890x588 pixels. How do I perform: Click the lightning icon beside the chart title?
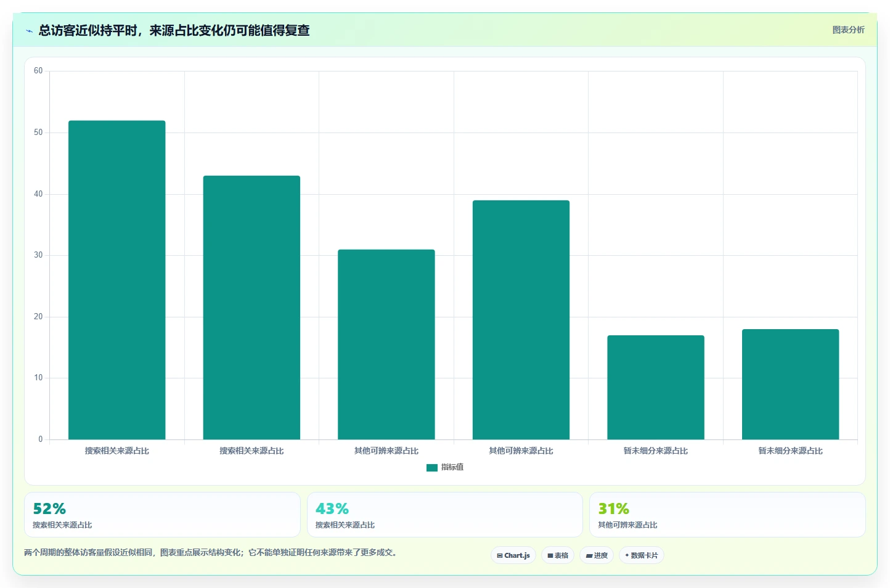(x=29, y=31)
